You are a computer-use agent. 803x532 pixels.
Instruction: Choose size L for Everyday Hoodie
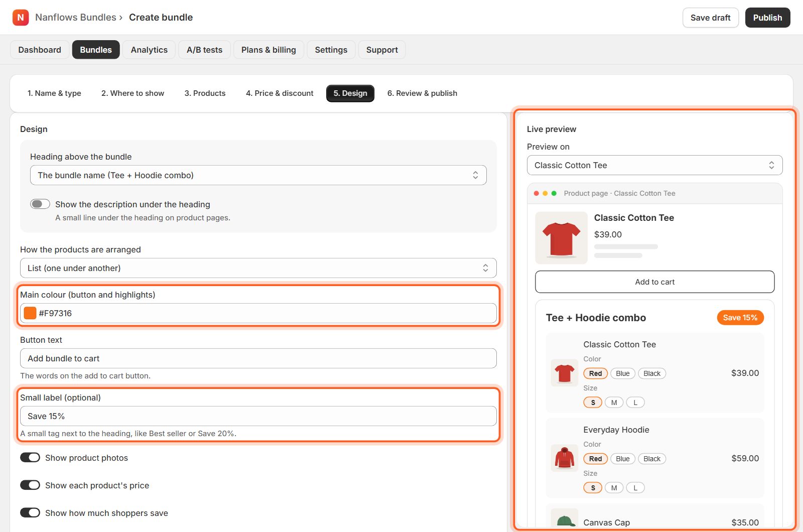635,488
